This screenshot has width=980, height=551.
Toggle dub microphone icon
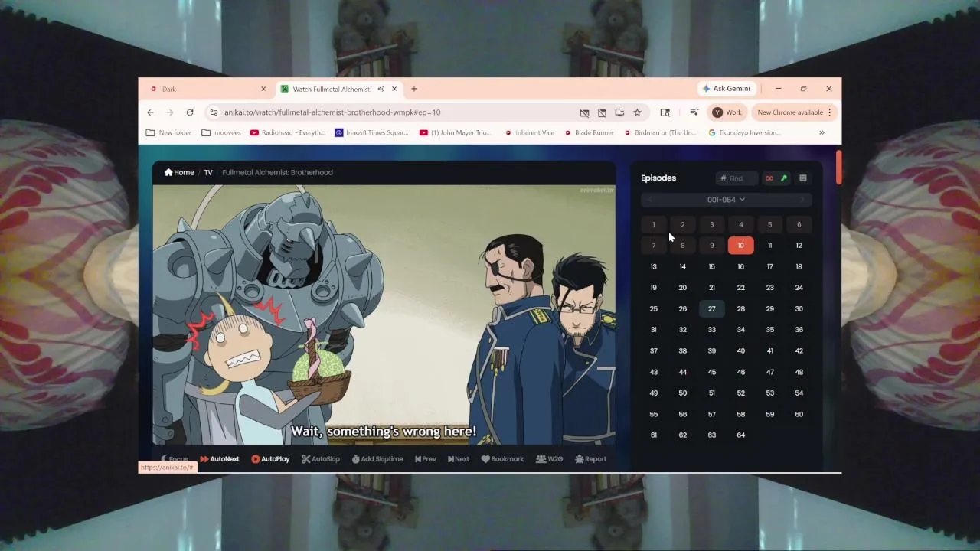783,178
